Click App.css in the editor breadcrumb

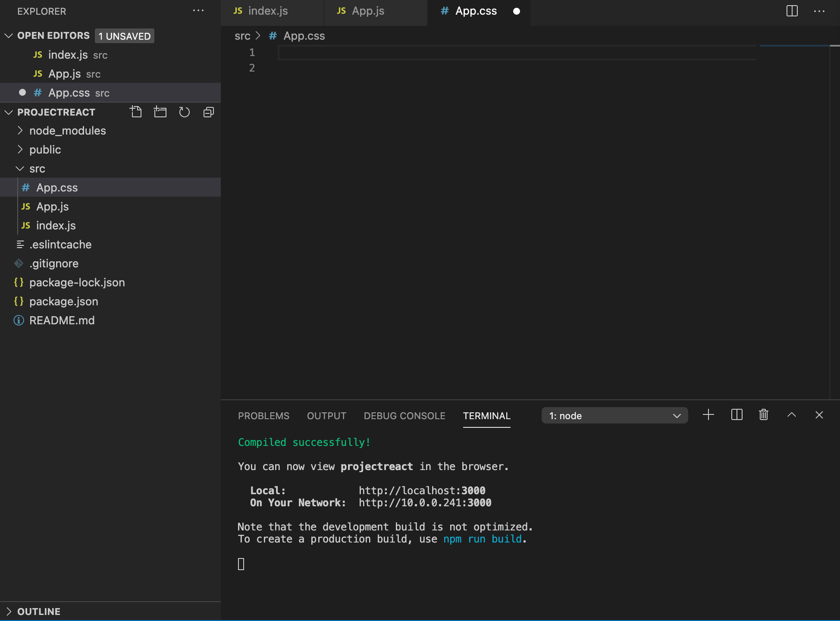(304, 36)
